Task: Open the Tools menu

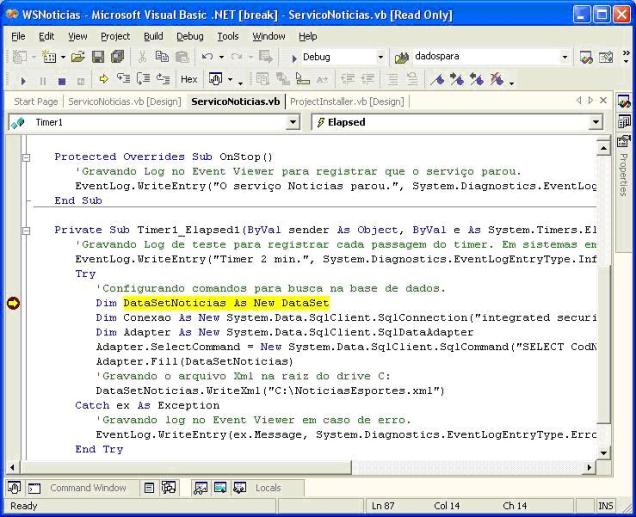Action: [x=228, y=36]
